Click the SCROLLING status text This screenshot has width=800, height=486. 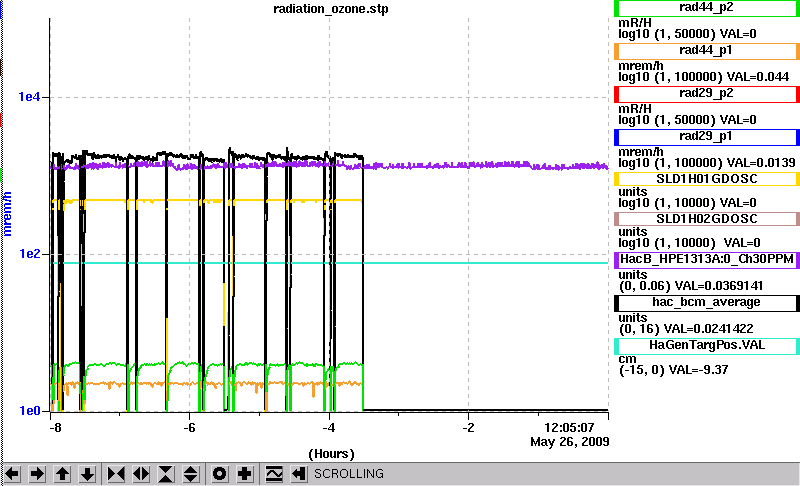[348, 474]
